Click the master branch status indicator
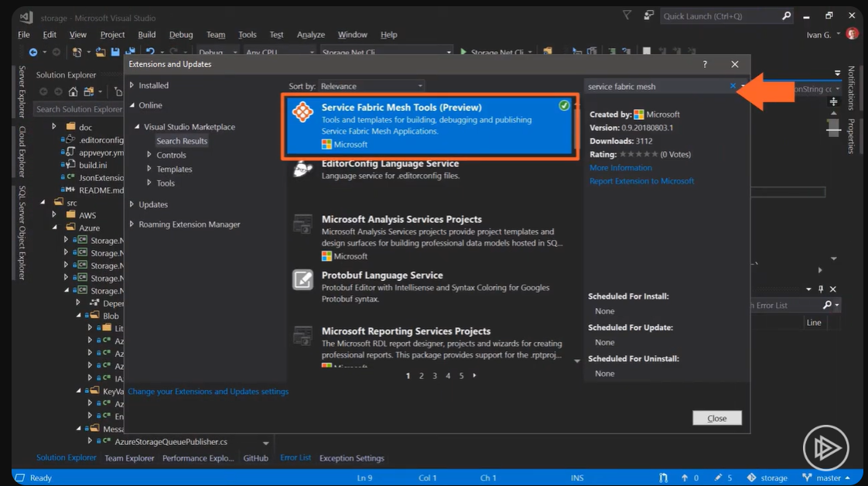868x486 pixels. click(x=825, y=477)
